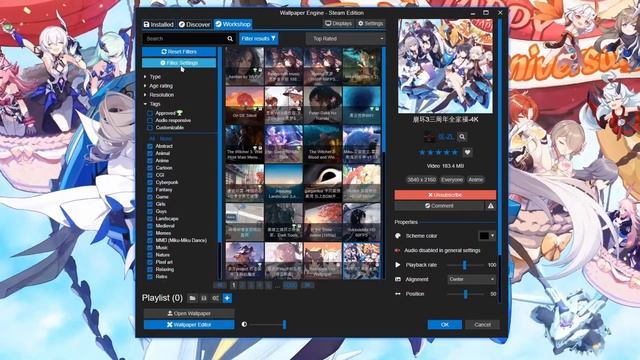The image size is (640, 360).
Task: Expand the Type filter section
Action: tap(152, 77)
